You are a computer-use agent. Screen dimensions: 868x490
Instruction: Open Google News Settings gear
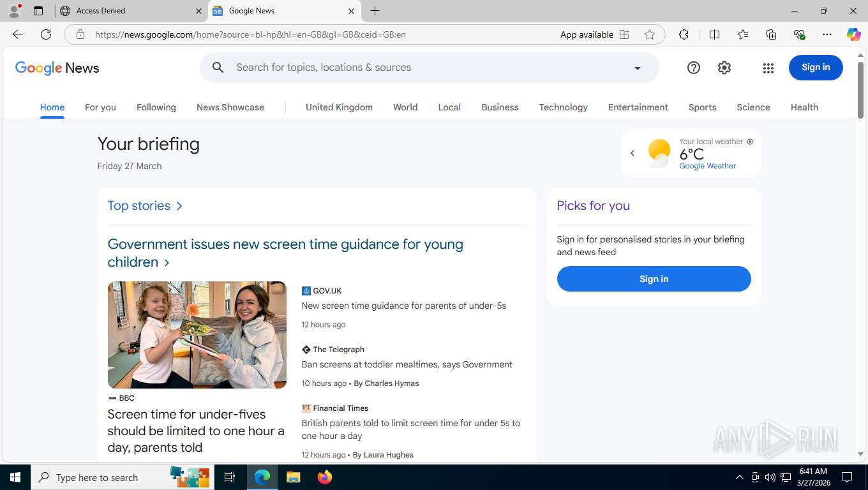coord(724,68)
